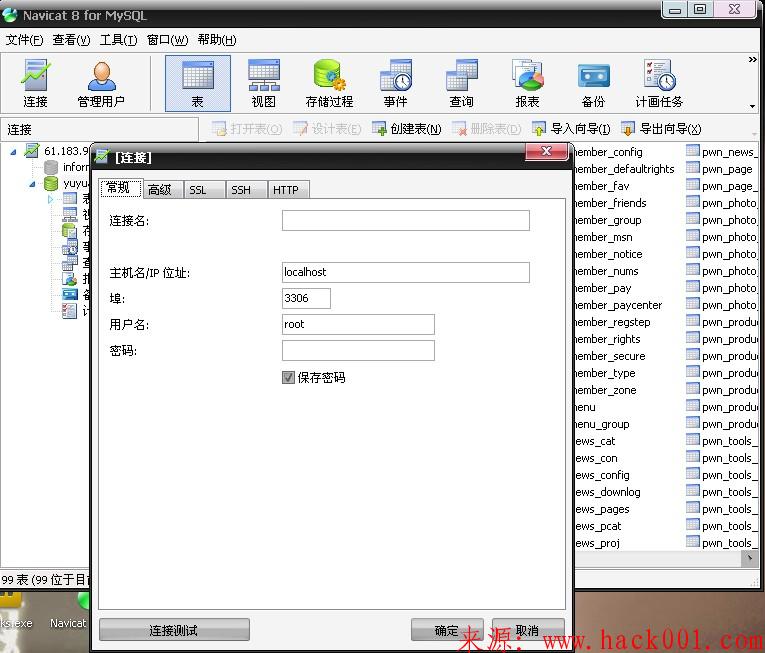
Task: Collapse the yuyu database node
Action: pyautogui.click(x=32, y=184)
